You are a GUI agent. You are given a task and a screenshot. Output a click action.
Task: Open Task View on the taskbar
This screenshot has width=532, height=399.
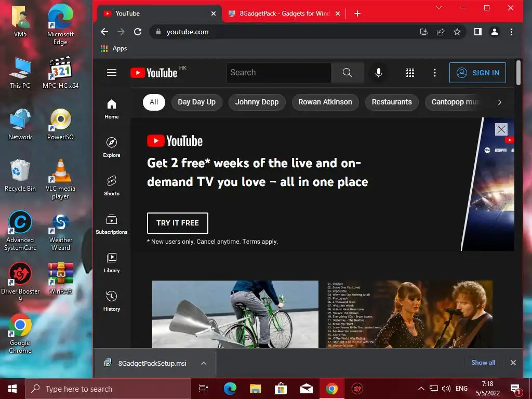point(204,389)
